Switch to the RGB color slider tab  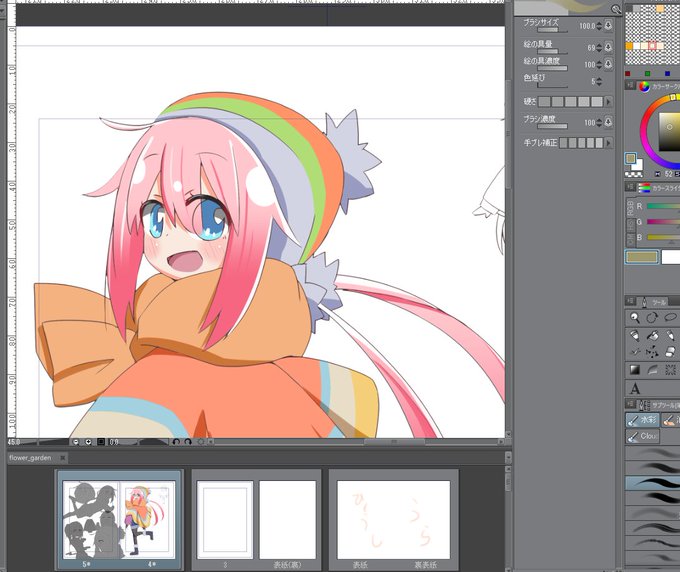point(630,209)
